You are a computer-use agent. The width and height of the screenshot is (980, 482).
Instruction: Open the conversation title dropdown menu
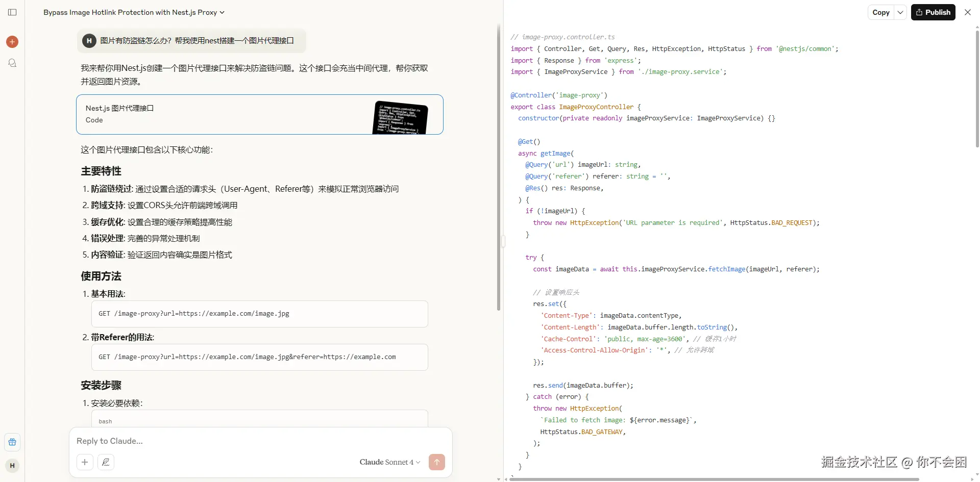tap(134, 12)
